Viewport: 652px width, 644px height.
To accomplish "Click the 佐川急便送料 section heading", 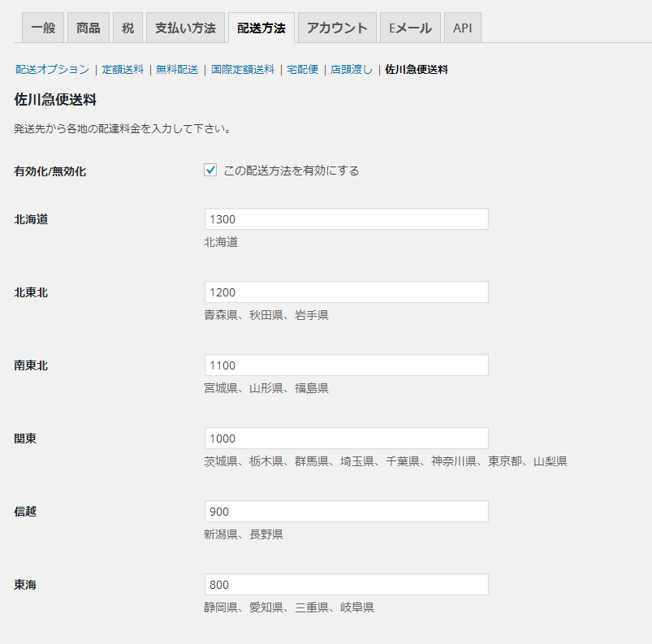I will tap(55, 100).
